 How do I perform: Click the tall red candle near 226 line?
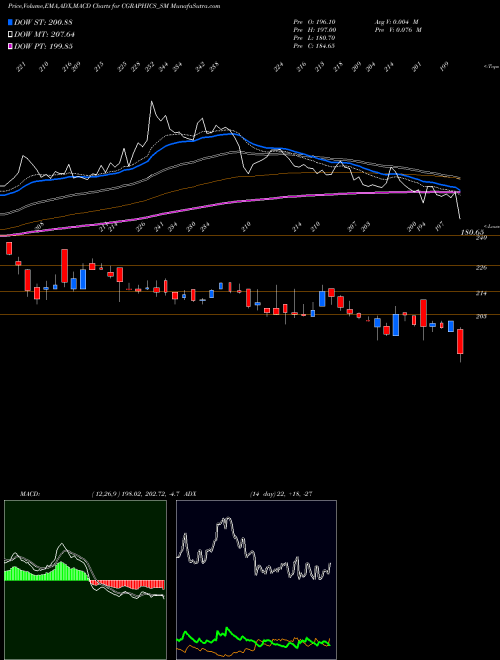[64, 266]
